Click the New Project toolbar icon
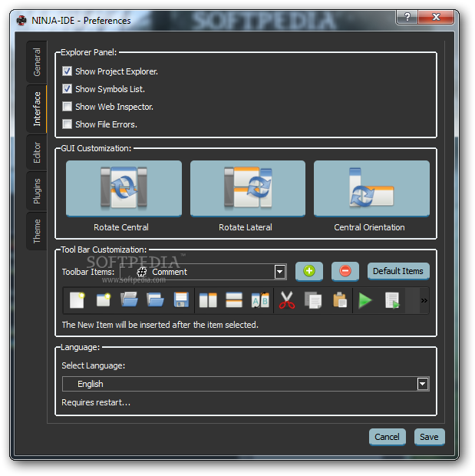This screenshot has height=476, width=475. [x=104, y=300]
